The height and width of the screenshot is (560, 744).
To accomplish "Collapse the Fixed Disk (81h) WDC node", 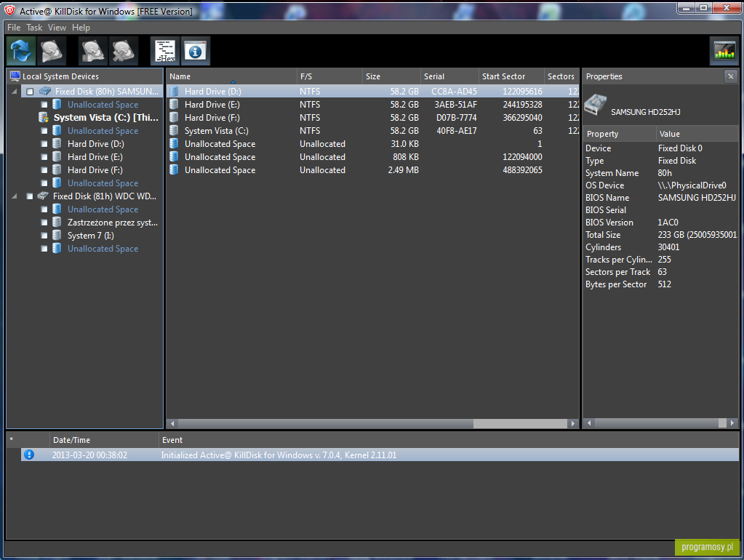I will [x=15, y=196].
